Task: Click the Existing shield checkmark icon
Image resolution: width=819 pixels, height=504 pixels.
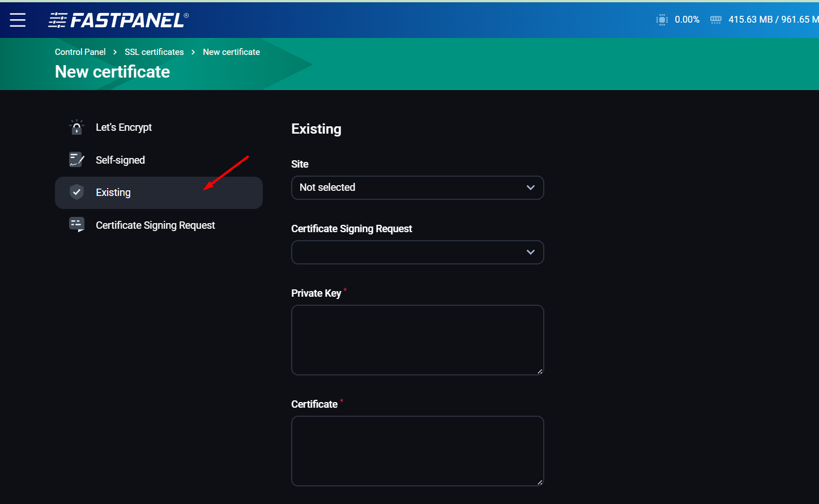Action: [x=76, y=193]
